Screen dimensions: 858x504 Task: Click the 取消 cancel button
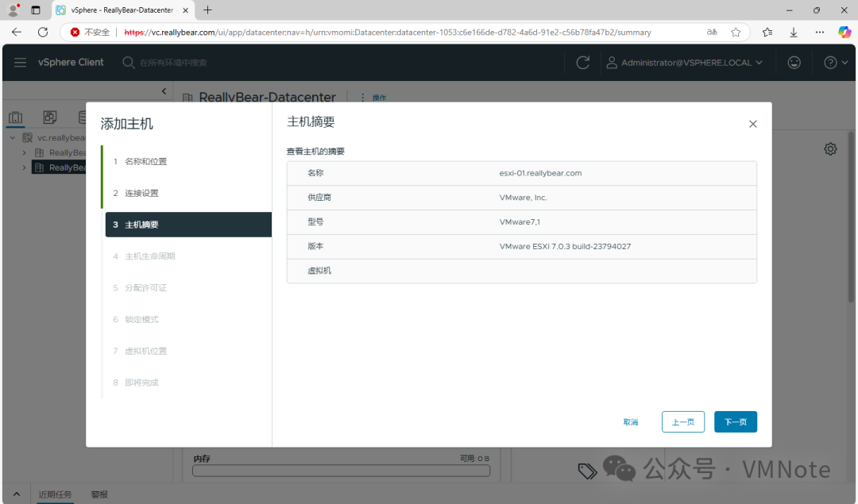(630, 422)
